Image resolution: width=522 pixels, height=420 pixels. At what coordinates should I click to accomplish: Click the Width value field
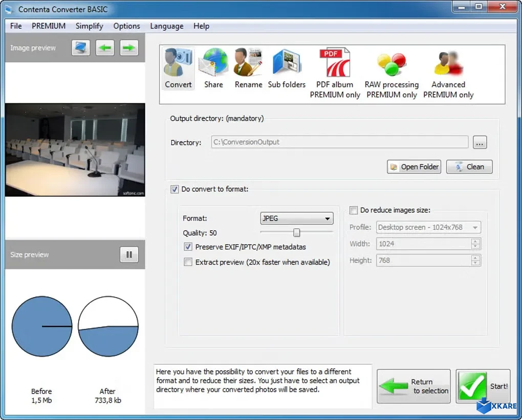coord(423,244)
